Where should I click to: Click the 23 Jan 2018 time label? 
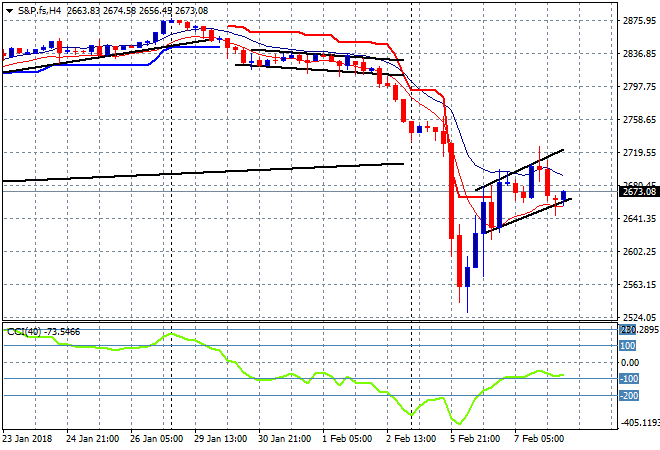[27, 439]
